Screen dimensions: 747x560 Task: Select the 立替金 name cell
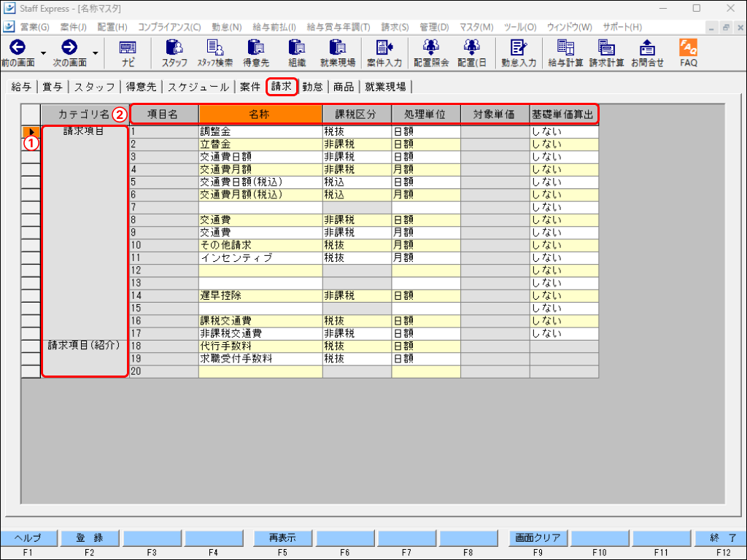260,144
